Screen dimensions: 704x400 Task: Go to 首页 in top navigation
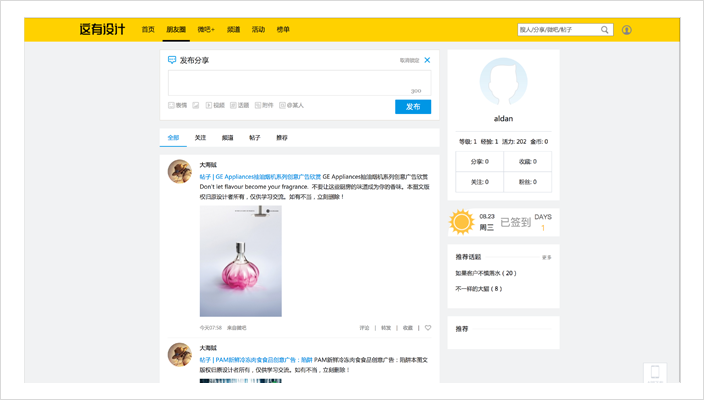point(148,30)
